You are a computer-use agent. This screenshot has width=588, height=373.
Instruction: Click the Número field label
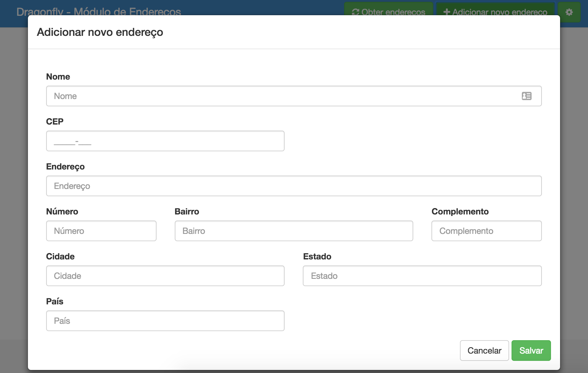point(62,211)
